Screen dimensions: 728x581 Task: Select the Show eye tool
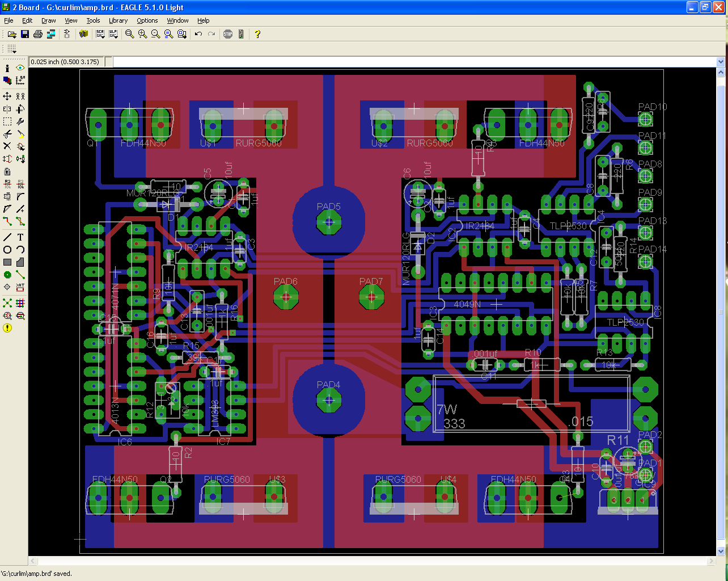click(20, 68)
